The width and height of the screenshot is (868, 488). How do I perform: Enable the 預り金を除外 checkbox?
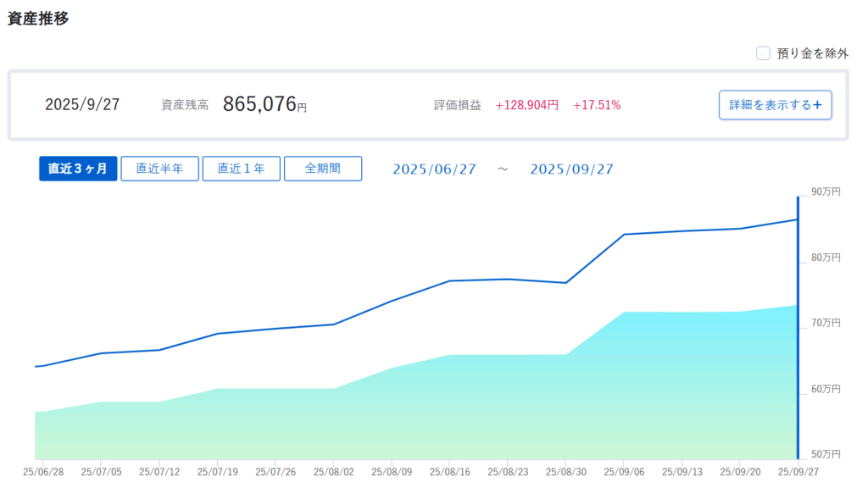[763, 53]
